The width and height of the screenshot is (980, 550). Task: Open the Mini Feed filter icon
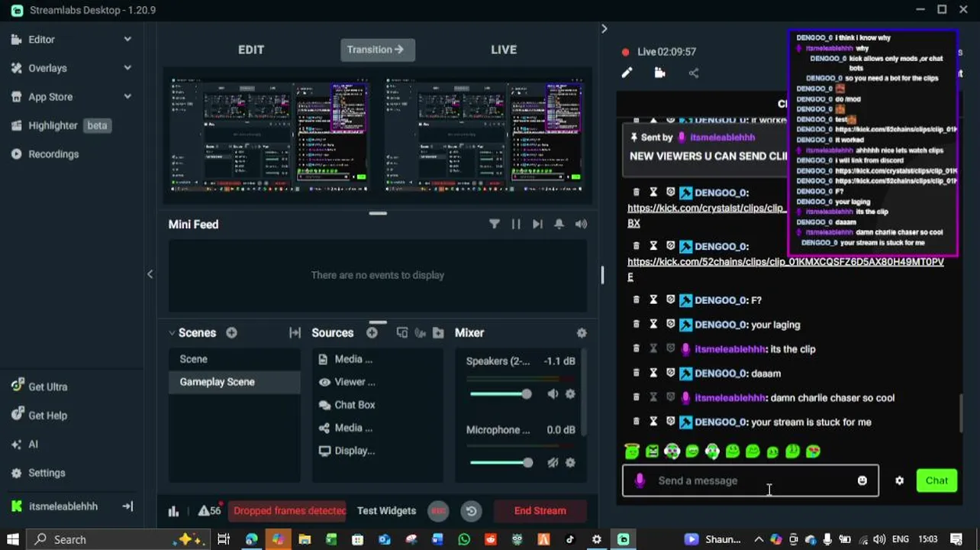click(x=495, y=224)
